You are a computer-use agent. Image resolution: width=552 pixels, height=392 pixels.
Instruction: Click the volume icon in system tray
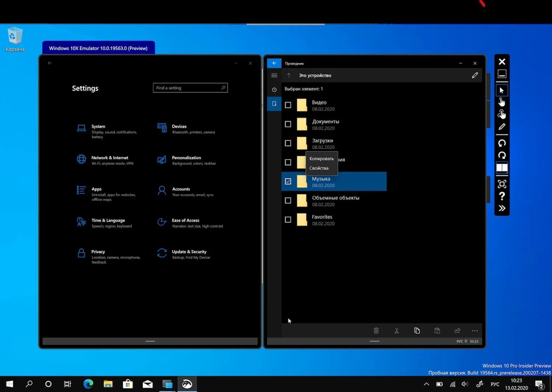point(465,384)
